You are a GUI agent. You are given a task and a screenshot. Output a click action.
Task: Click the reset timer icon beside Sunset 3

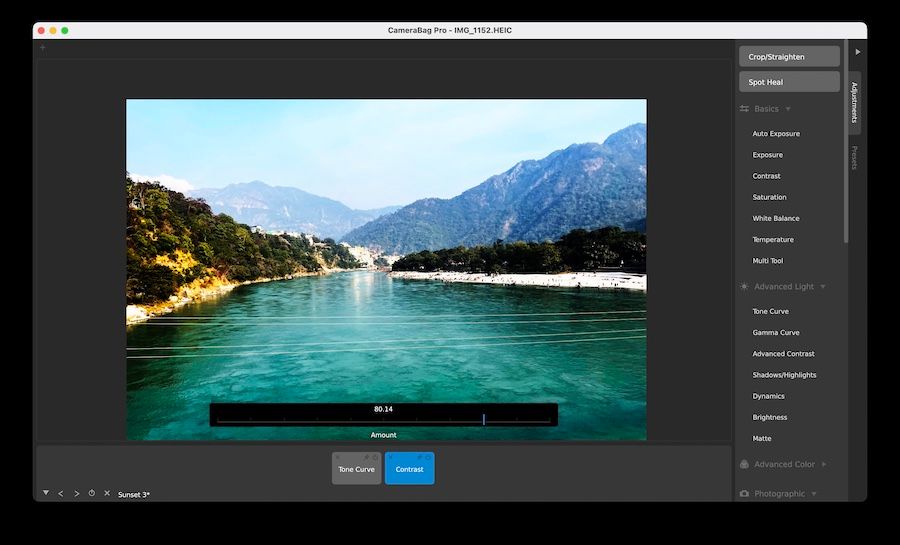click(91, 493)
